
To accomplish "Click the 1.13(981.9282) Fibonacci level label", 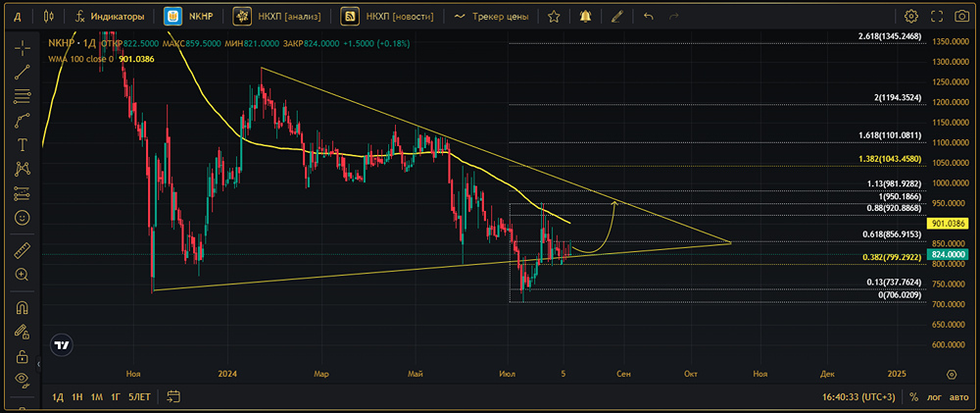I will tap(893, 184).
